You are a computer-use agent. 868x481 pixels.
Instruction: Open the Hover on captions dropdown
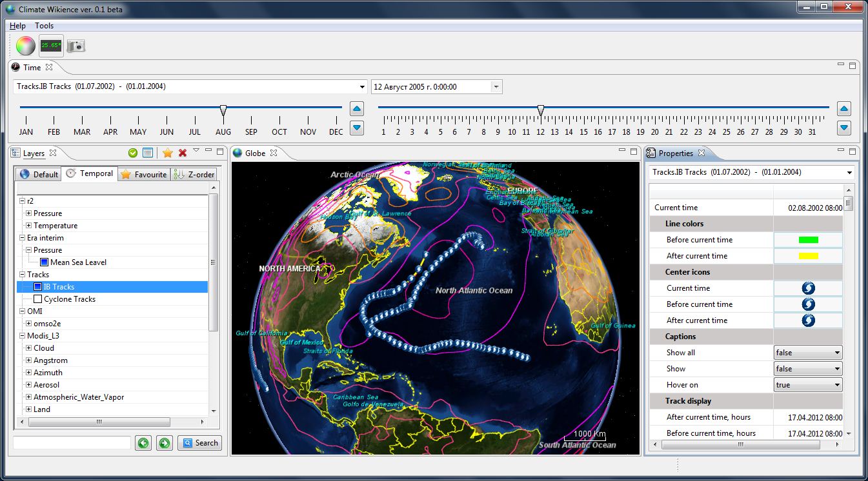click(x=808, y=385)
